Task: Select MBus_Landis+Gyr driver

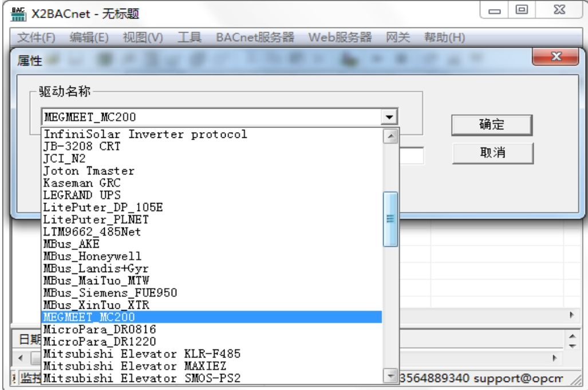Action: pyautogui.click(x=212, y=268)
